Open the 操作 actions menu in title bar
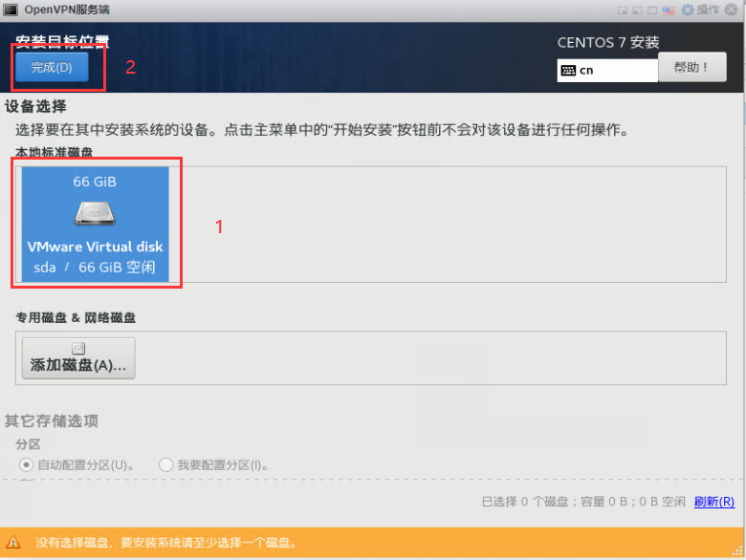The image size is (746, 560). (x=708, y=10)
